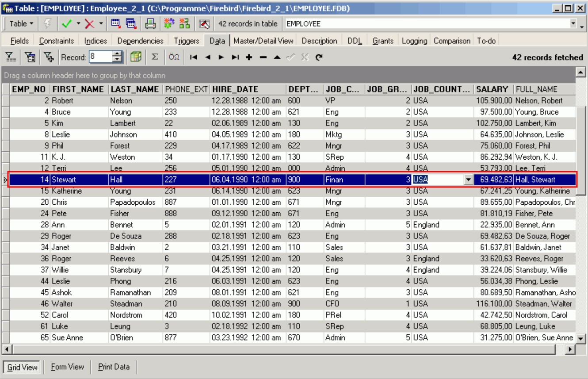
Task: Open JOB_COUNTRY dropdown in Stewart Hall row
Action: tap(468, 180)
